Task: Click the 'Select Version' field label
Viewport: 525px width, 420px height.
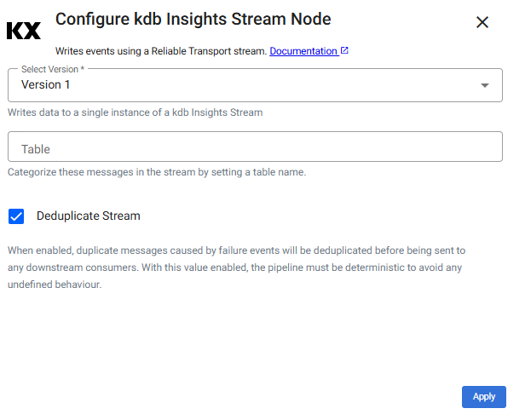Action: click(x=49, y=69)
